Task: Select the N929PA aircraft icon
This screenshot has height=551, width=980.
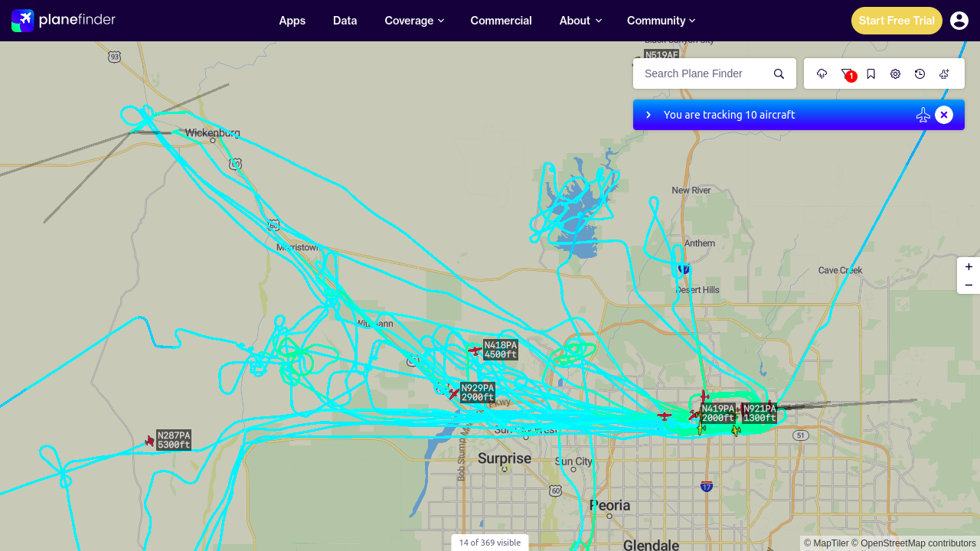Action: 453,393
